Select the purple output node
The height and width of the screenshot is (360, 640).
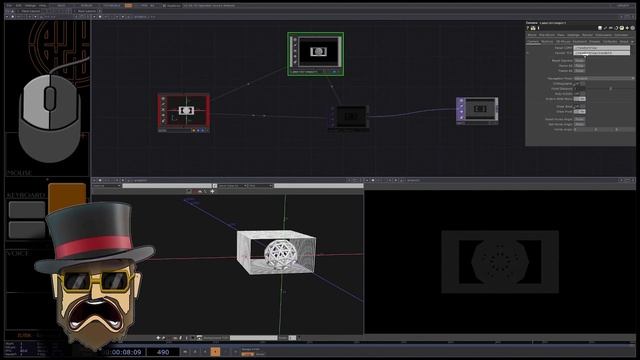[x=477, y=111]
